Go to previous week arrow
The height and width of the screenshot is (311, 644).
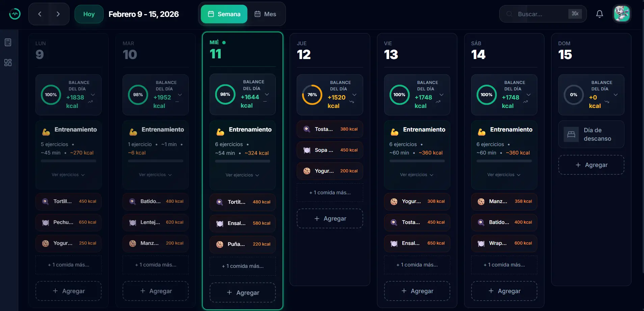(x=40, y=14)
